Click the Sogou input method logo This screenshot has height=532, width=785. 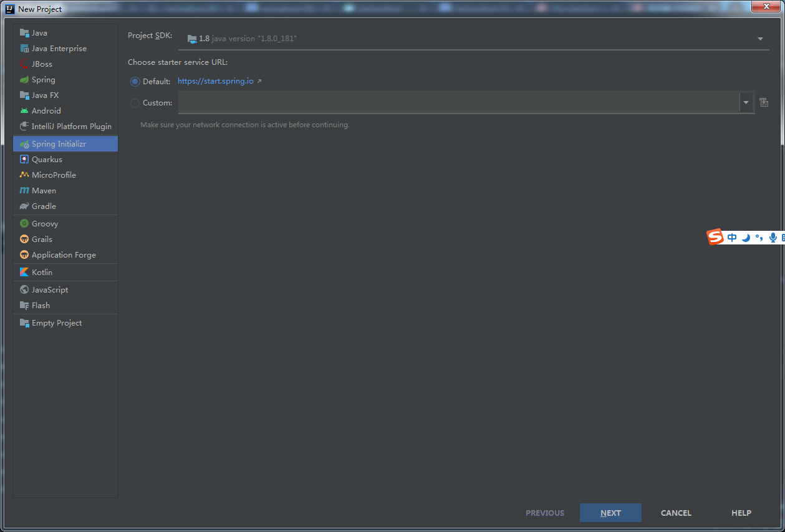(715, 237)
